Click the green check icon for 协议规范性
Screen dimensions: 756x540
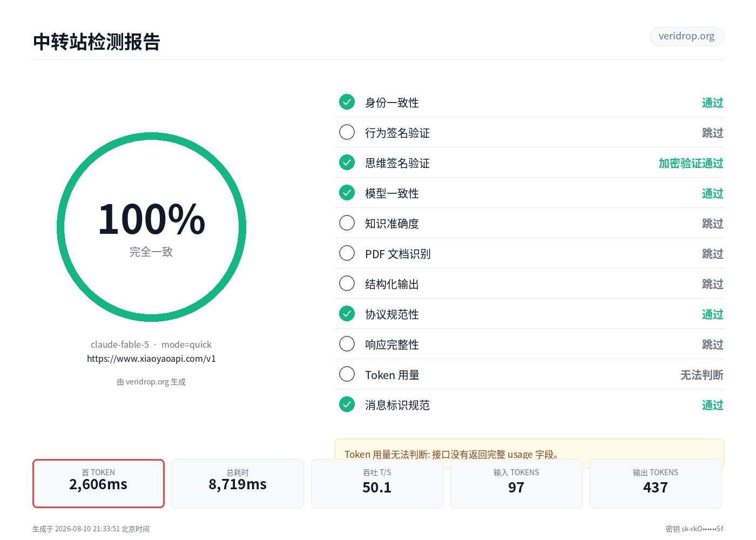pos(347,314)
